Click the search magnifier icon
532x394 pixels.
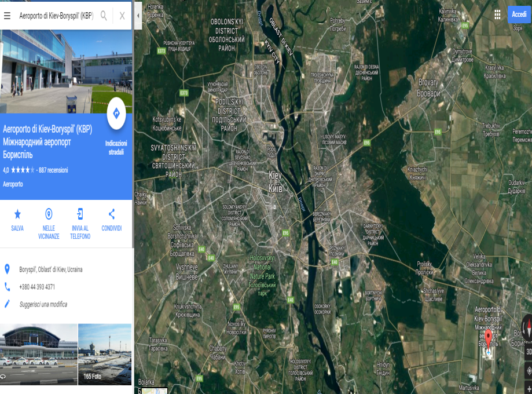click(x=104, y=16)
